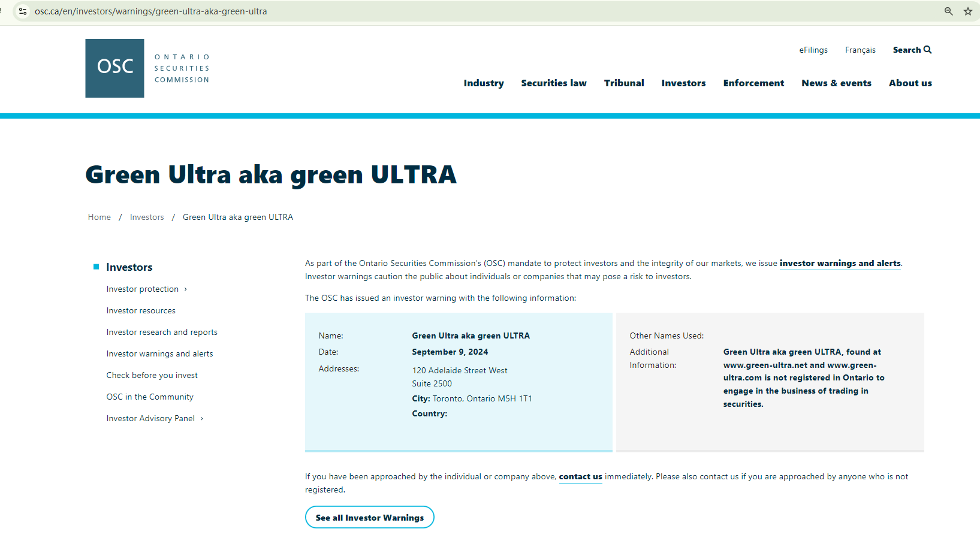
Task: Switch language to Français
Action: [x=860, y=50]
